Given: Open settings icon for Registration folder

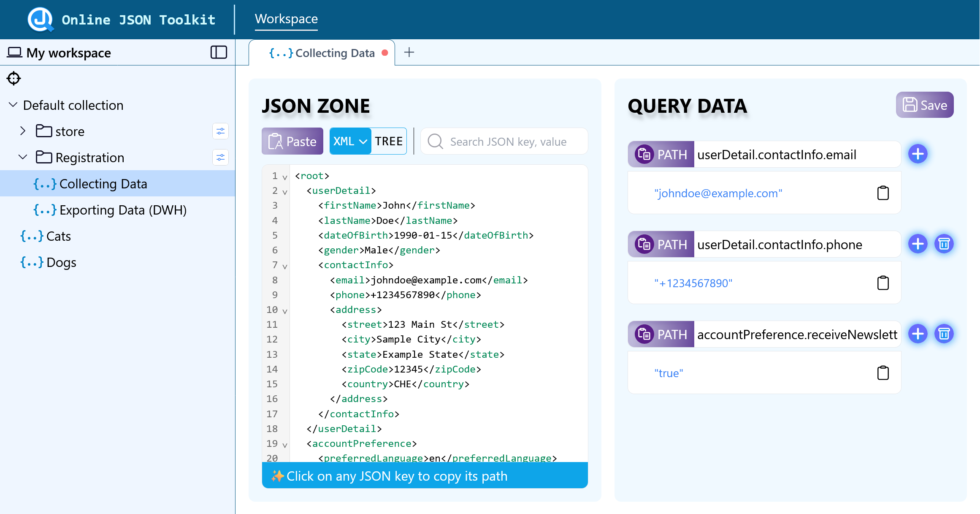Looking at the screenshot, I should click(x=220, y=158).
